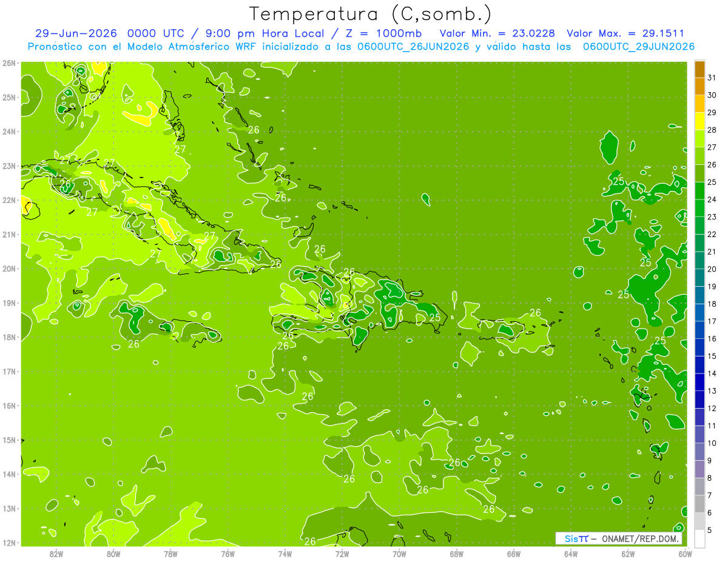Click color bar label '23'

pos(712,217)
